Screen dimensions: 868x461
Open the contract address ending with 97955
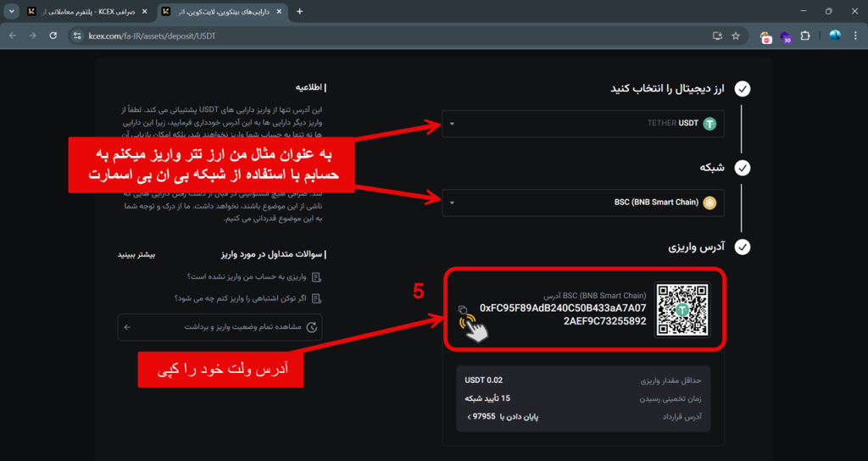point(504,416)
